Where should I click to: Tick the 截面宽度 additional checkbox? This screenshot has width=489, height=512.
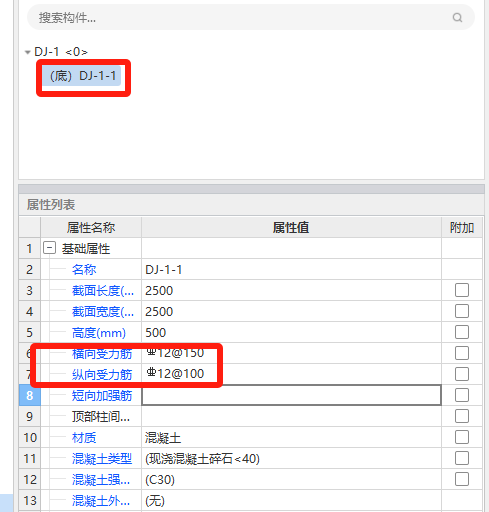462,311
